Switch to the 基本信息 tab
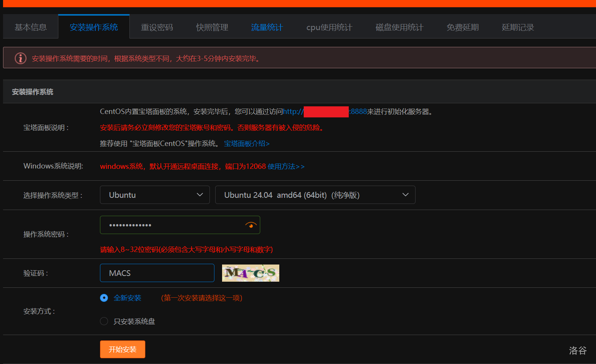This screenshot has width=596, height=364. point(31,27)
